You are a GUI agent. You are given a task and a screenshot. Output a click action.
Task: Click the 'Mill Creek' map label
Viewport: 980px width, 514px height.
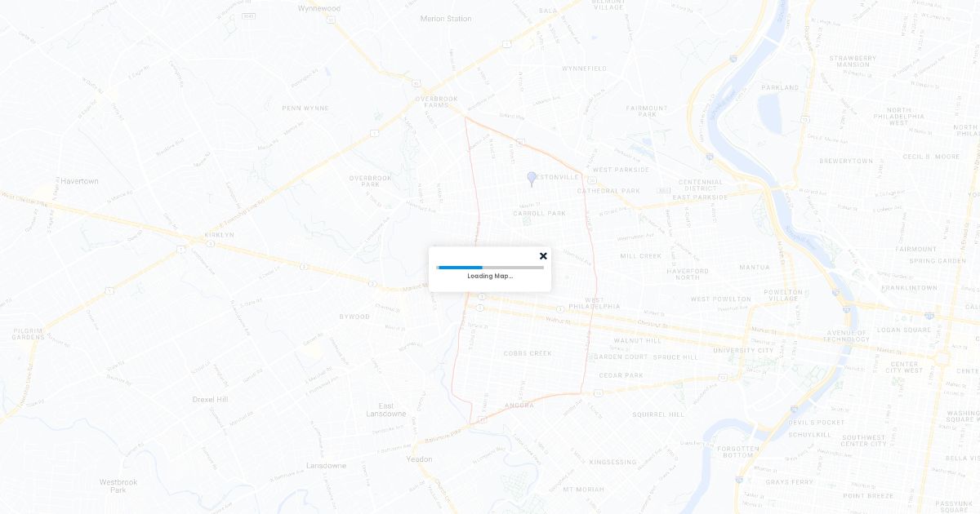click(x=641, y=255)
